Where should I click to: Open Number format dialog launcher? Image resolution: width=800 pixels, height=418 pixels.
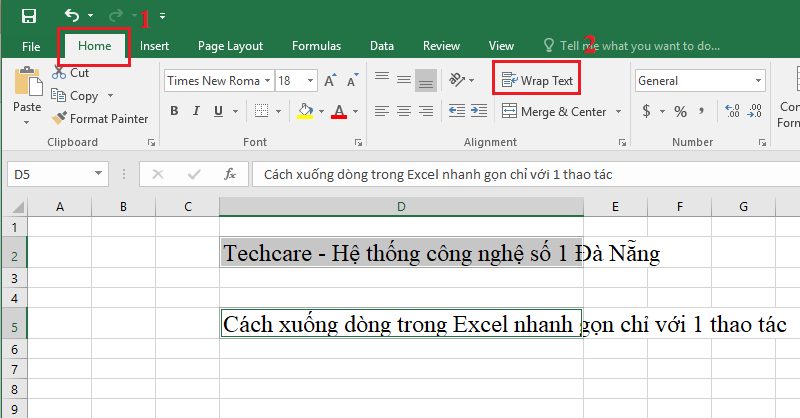point(762,143)
